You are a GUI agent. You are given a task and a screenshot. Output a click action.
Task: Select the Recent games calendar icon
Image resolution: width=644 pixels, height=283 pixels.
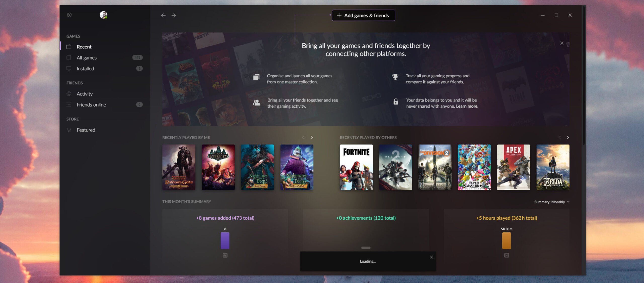[68, 47]
